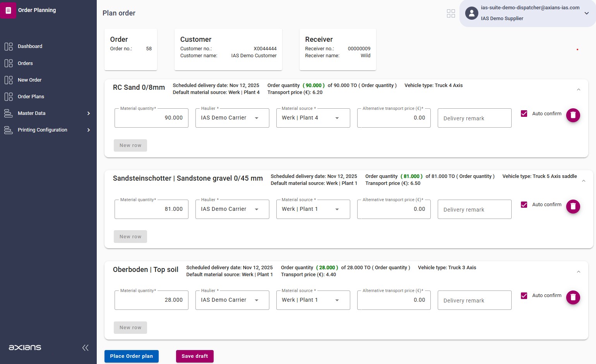Screen dimensions: 596x364
Task: Click the user avatar icon
Action: tap(471, 13)
